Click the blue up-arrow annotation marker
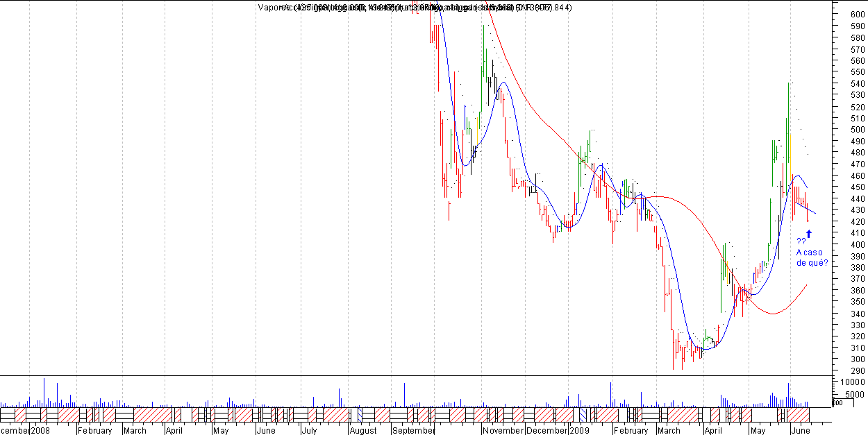This screenshot has width=868, height=435. coord(808,234)
